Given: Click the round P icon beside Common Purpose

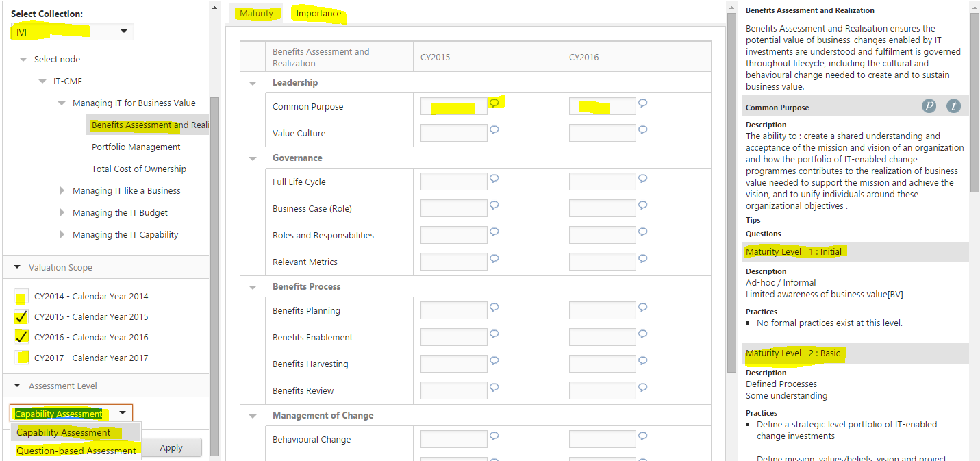Looking at the screenshot, I should click(x=929, y=106).
